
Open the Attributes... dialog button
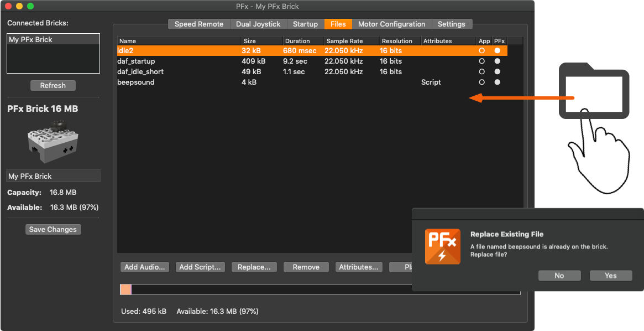[359, 267]
